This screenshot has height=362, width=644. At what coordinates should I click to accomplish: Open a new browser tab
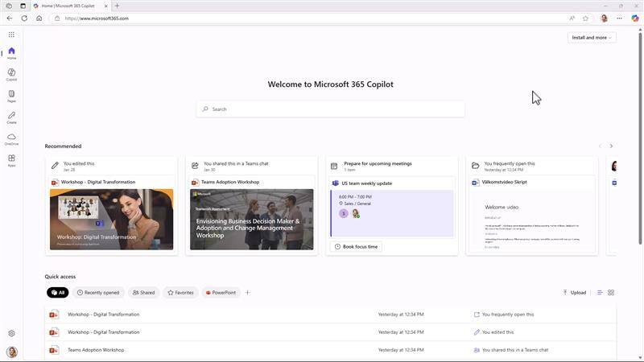point(117,6)
